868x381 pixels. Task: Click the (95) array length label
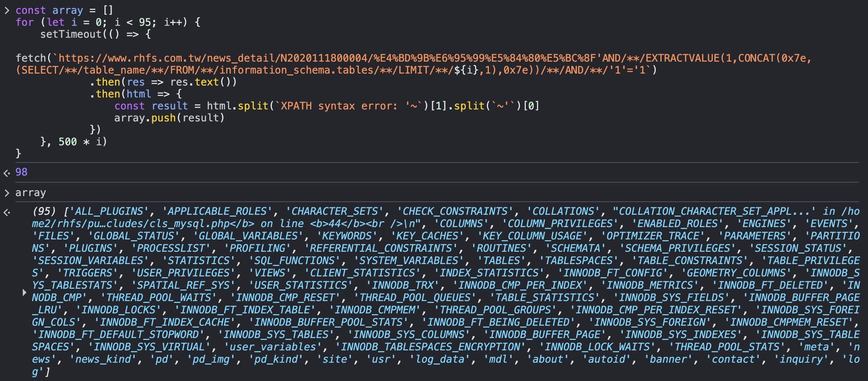44,211
